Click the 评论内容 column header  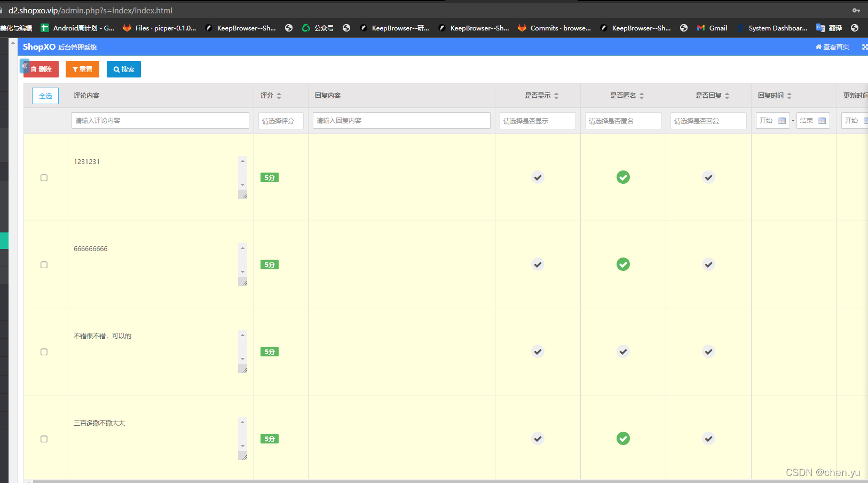coord(86,96)
